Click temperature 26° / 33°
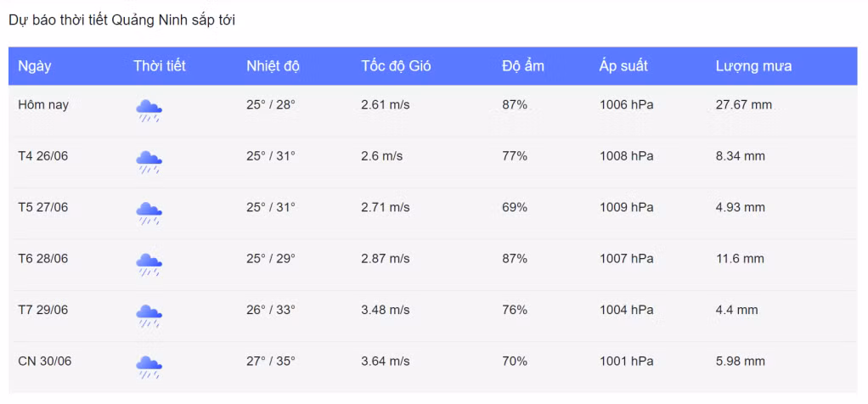868x404 pixels. point(271,310)
